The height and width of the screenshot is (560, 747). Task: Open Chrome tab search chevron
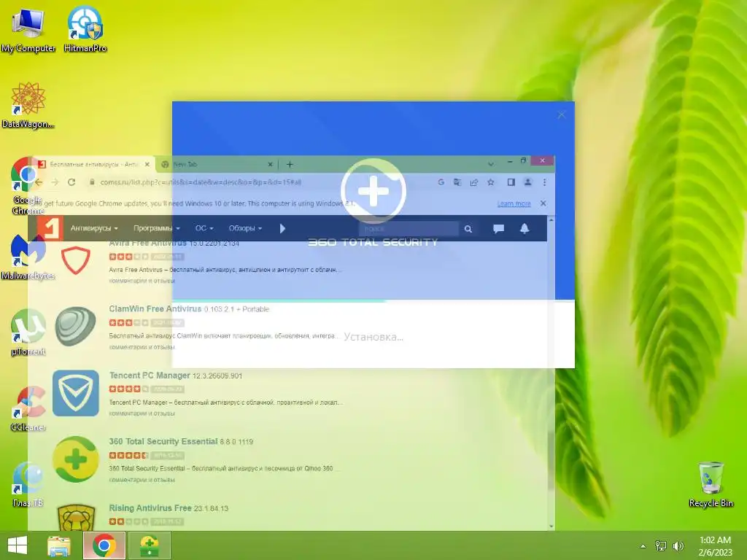pos(491,164)
